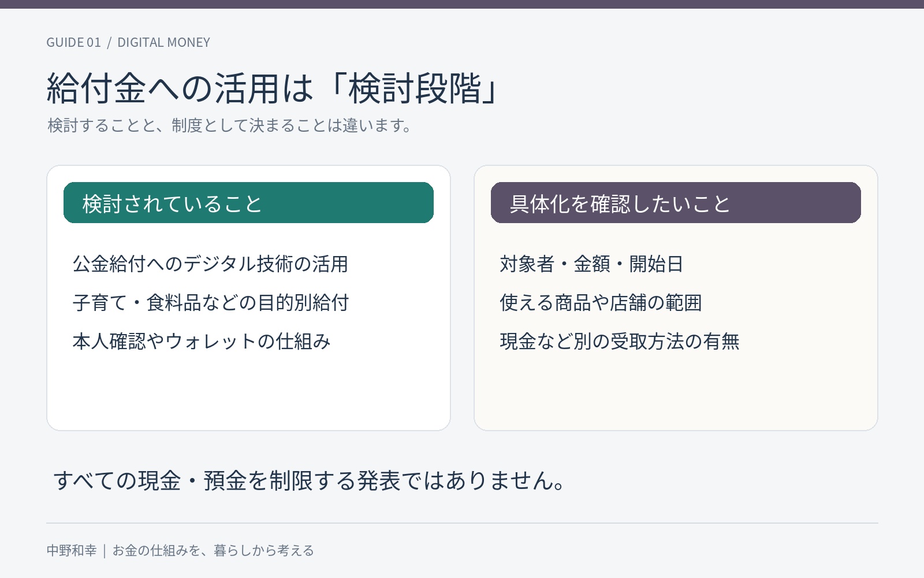Select the line 子育て・食料品などの目的別給付
Image resolution: width=924 pixels, height=578 pixels.
tap(211, 303)
